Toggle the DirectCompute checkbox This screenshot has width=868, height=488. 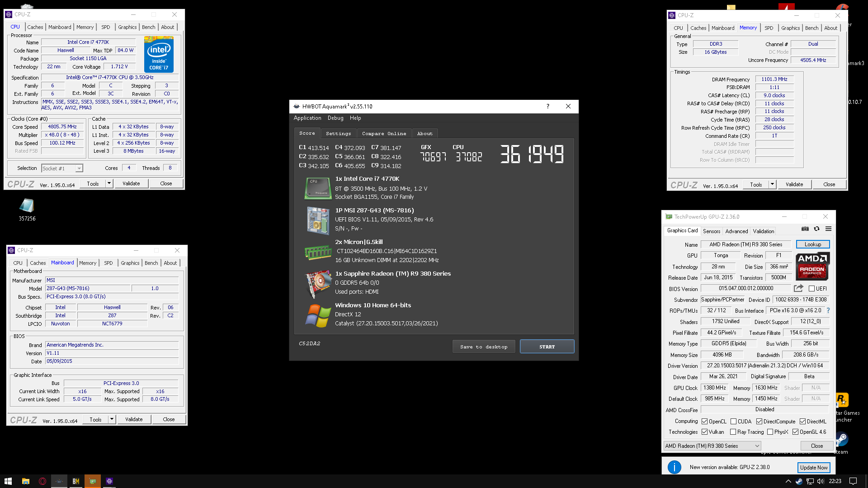pos(759,422)
